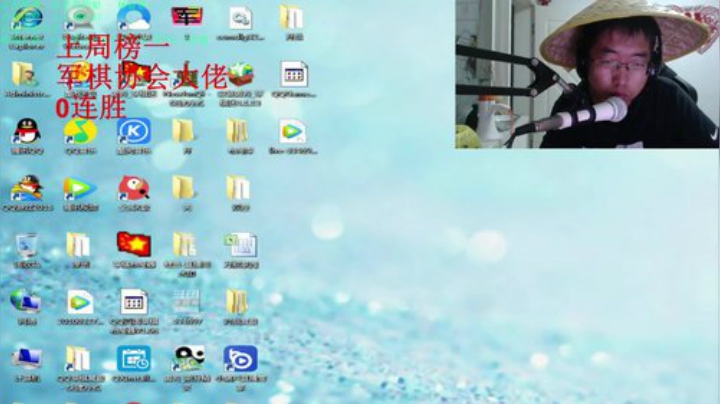Open the Recycle Bin
This screenshot has width=720, height=404.
click(x=27, y=246)
